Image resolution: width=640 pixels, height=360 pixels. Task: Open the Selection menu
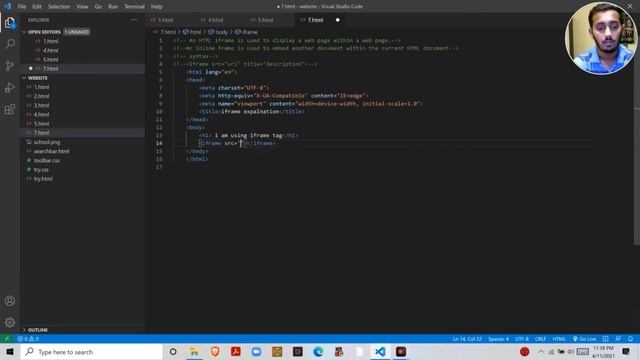pos(59,7)
